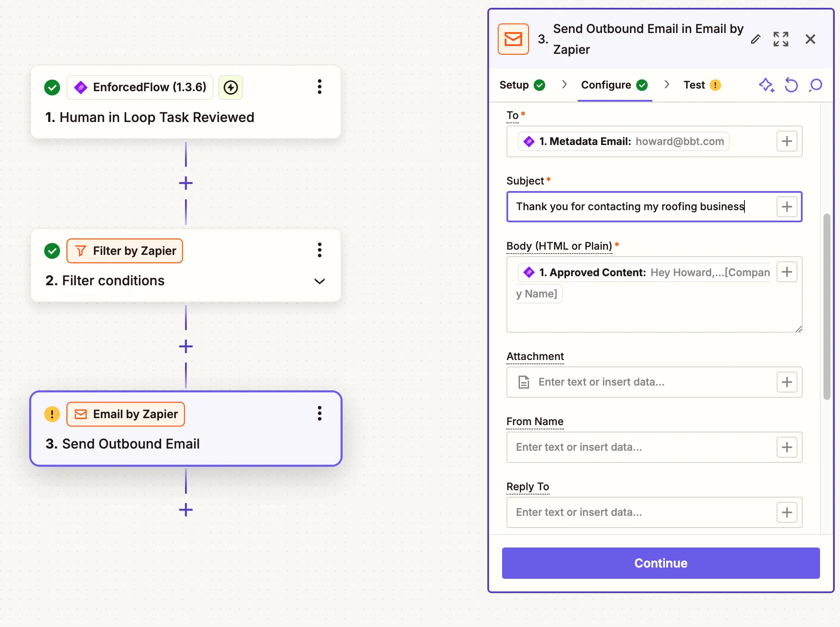840x627 pixels.
Task: Open three-dot menu for Filter step
Action: coord(320,250)
